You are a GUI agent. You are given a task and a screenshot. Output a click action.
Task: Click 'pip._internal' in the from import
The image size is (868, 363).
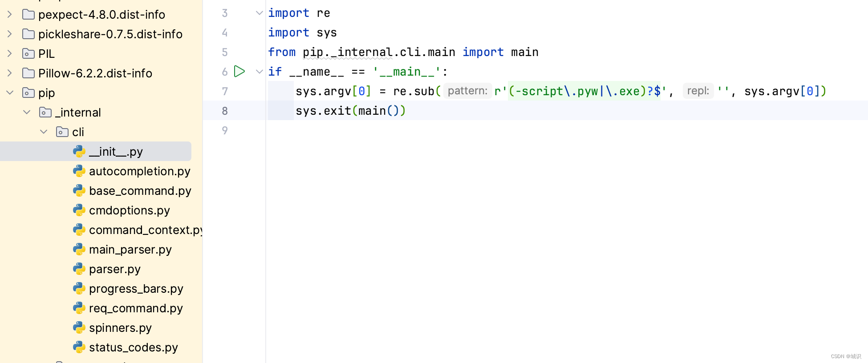pos(348,52)
